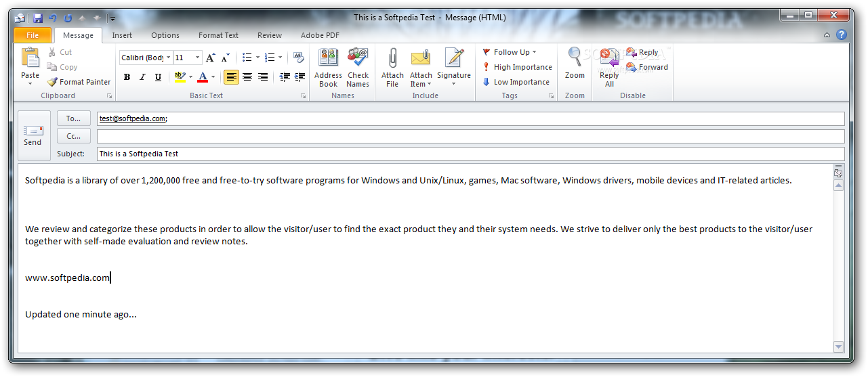
Task: Click Forward in the Disable group
Action: [647, 67]
